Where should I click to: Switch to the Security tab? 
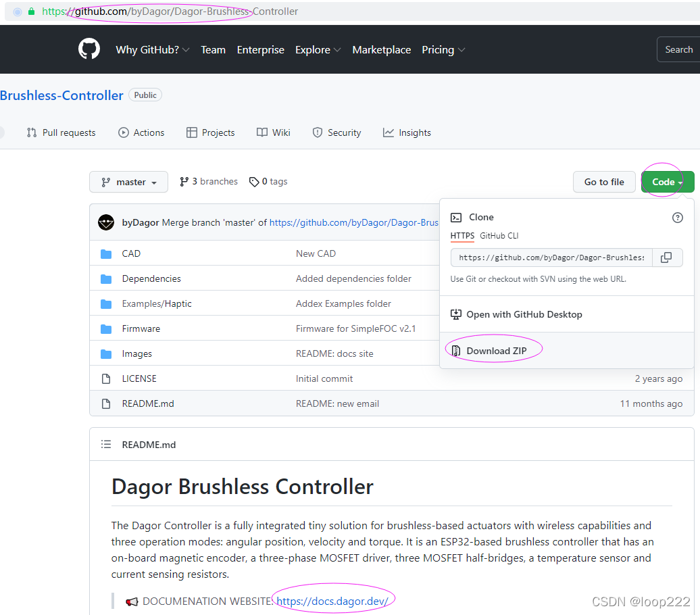point(336,132)
